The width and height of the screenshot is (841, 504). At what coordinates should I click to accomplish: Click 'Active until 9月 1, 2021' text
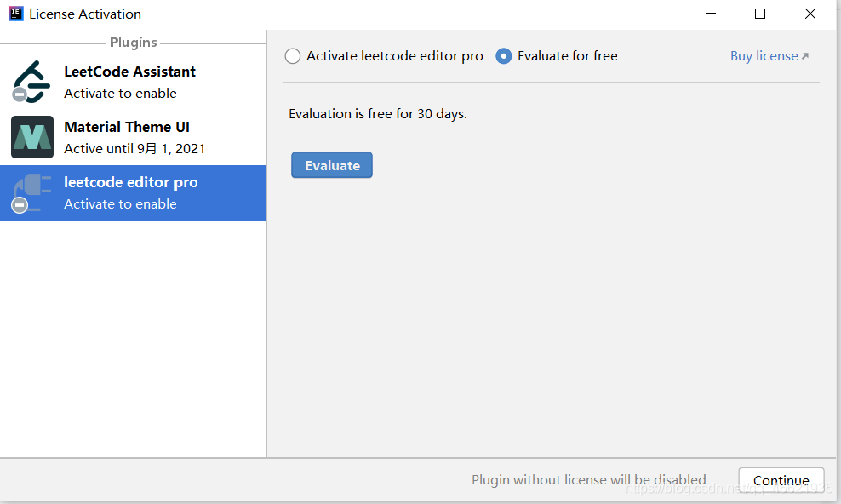click(x=134, y=148)
